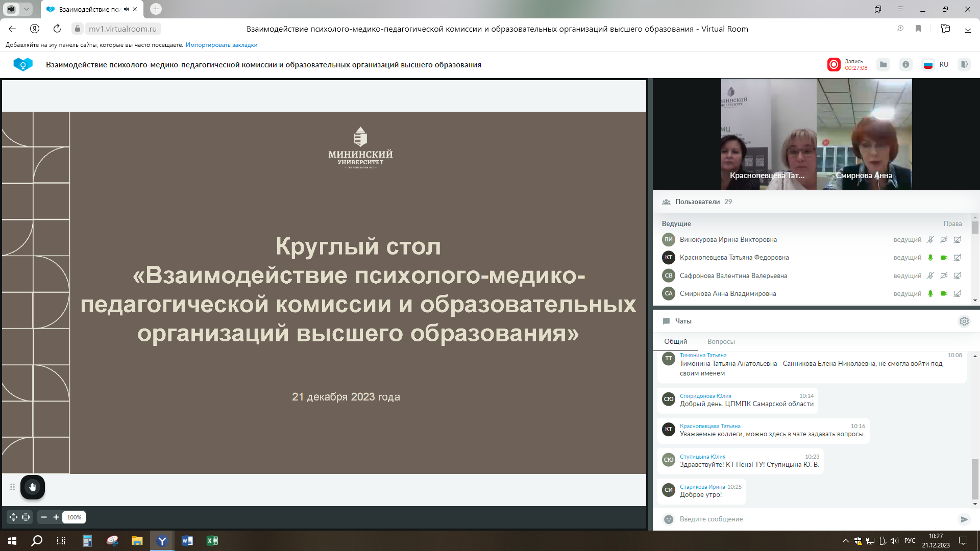The height and width of the screenshot is (551, 980).
Task: Click the 100% zoom value box
Action: coord(74,517)
